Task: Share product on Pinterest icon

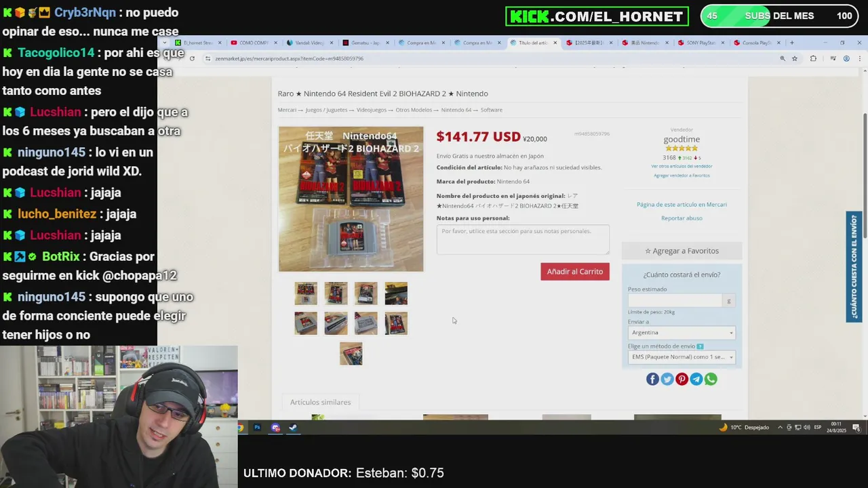Action: [682, 379]
